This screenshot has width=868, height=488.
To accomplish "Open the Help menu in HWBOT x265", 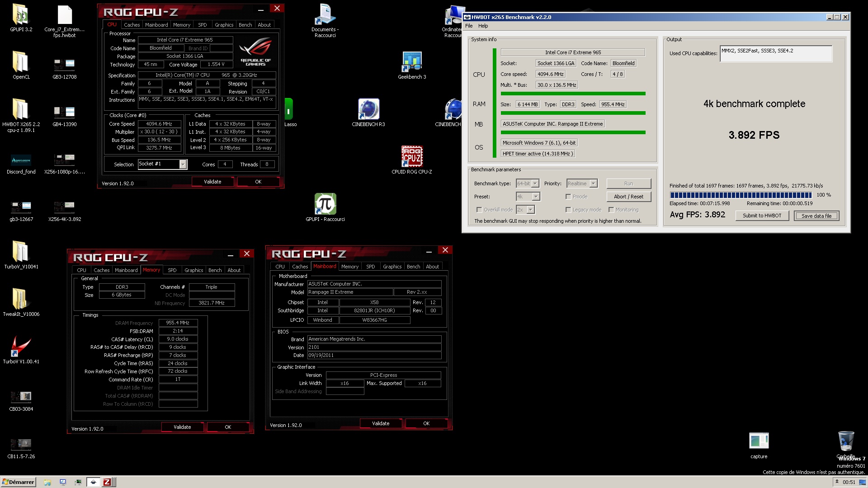I will (x=483, y=26).
